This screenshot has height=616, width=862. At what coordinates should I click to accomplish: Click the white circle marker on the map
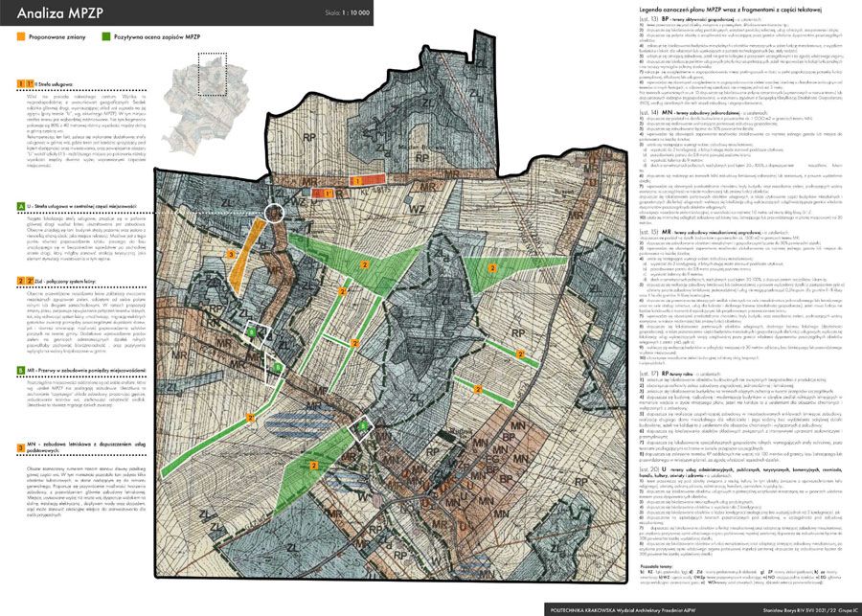click(x=276, y=213)
